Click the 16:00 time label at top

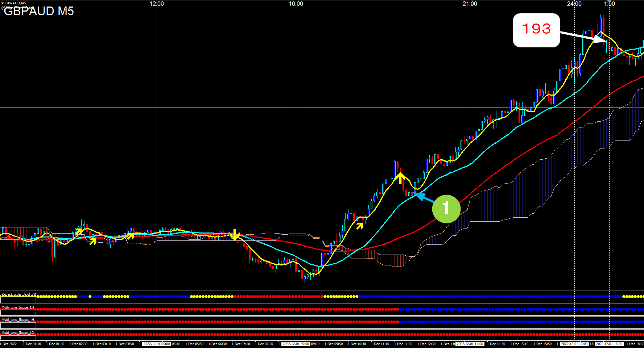point(296,4)
